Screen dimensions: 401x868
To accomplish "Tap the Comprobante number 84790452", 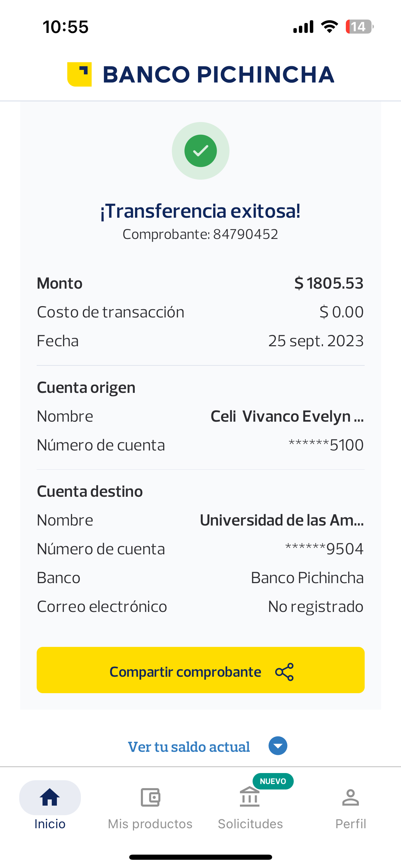I will coord(245,234).
